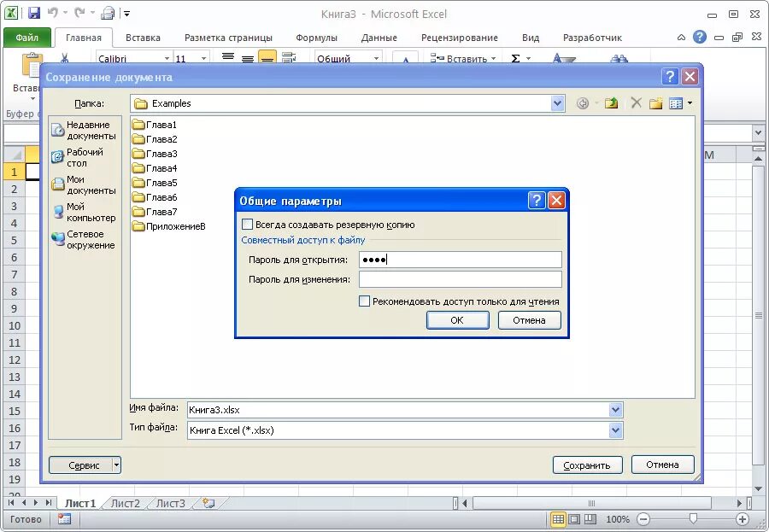Open the Сервис dropdown arrow
Screen dimensions: 769x532
click(116, 465)
